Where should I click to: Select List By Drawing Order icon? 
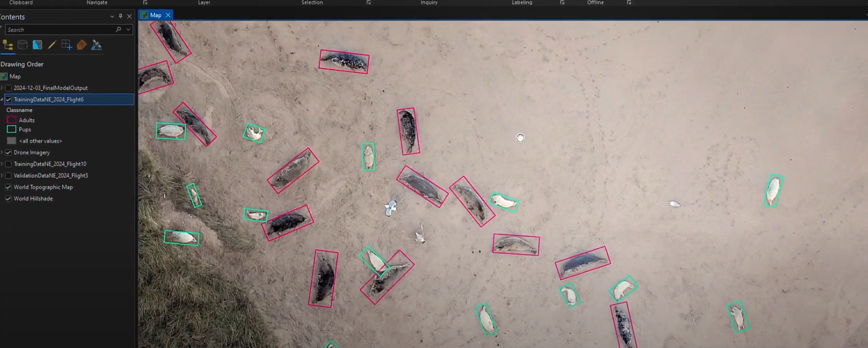point(8,45)
